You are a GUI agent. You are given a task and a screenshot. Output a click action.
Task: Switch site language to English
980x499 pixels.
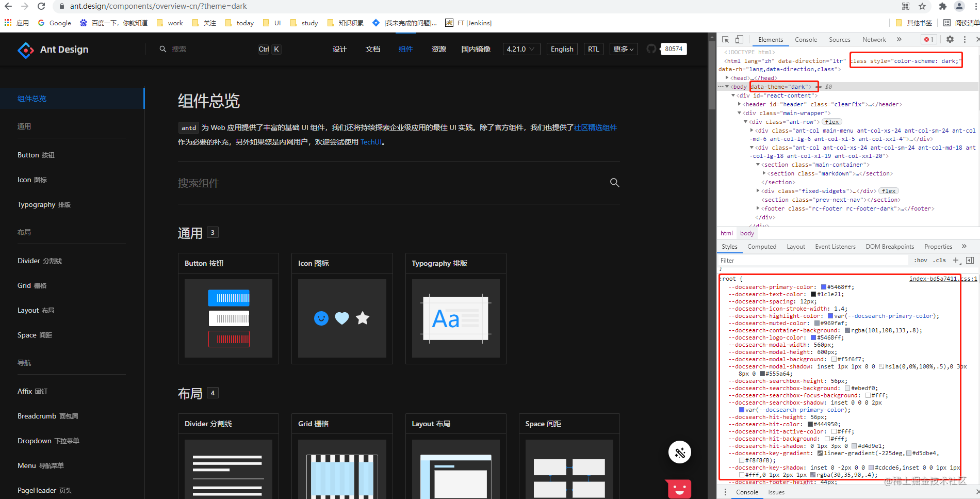pyautogui.click(x=562, y=49)
